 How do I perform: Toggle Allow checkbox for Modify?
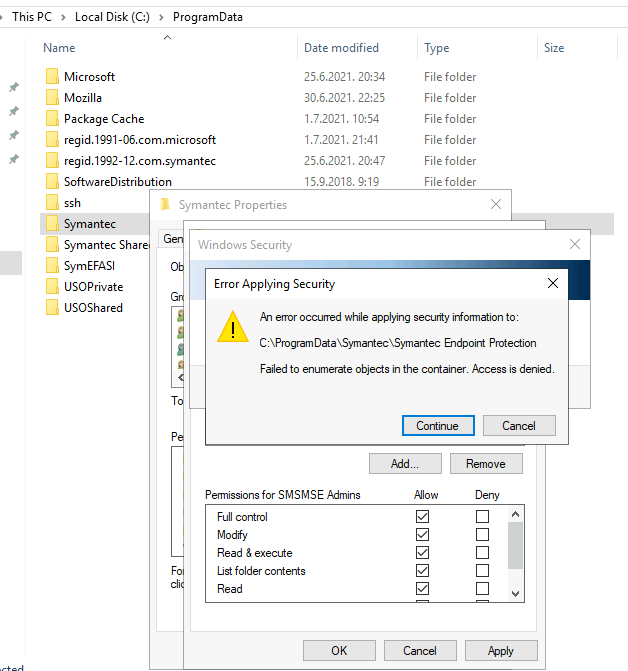point(422,534)
